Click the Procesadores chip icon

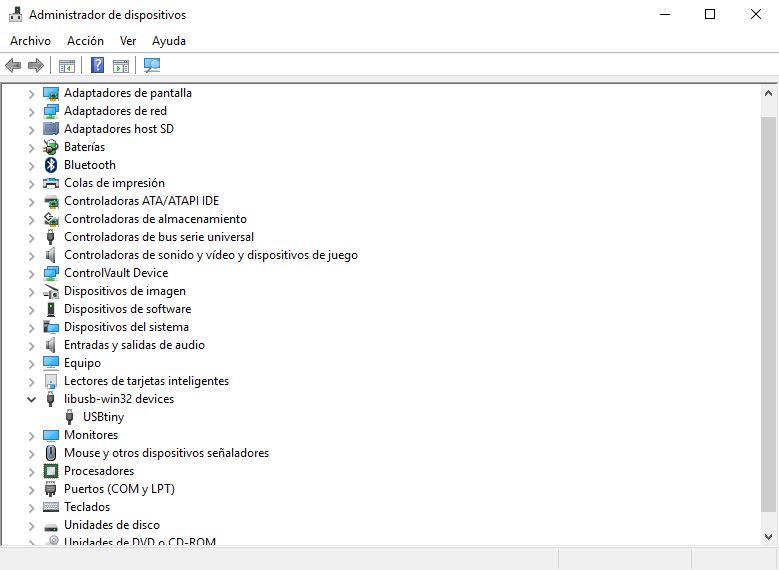click(51, 471)
